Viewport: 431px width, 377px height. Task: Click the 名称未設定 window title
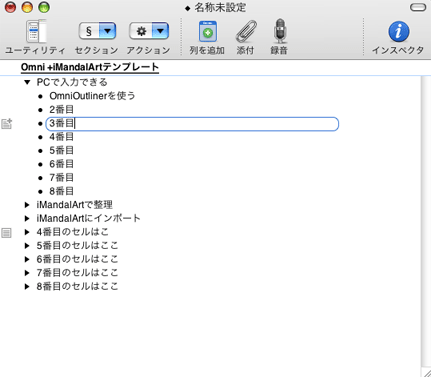(x=220, y=7)
